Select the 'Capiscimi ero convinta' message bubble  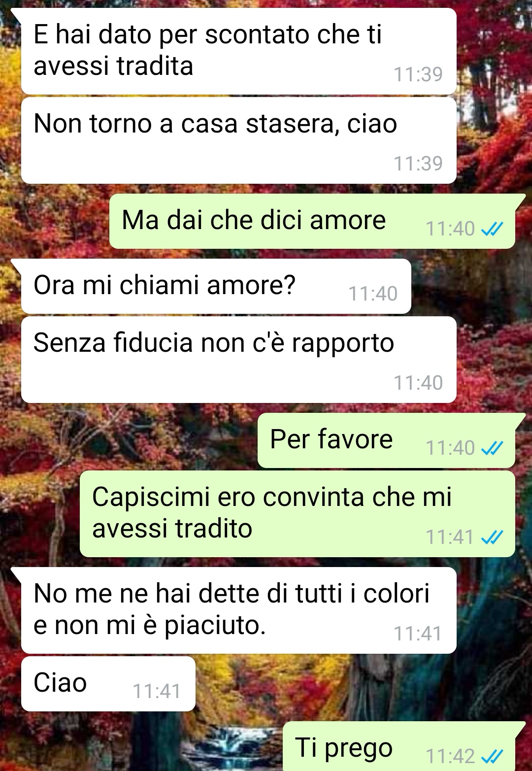(x=298, y=514)
